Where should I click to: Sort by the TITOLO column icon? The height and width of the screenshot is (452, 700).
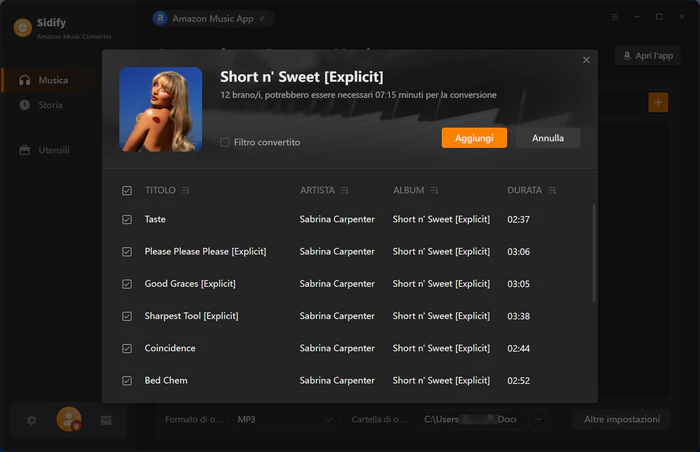coord(185,191)
